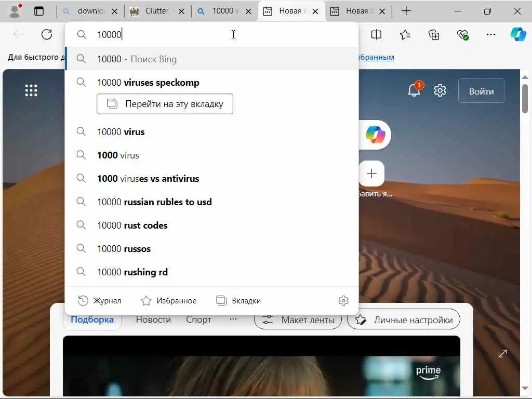Close the '10000 v' tab

pyautogui.click(x=248, y=11)
